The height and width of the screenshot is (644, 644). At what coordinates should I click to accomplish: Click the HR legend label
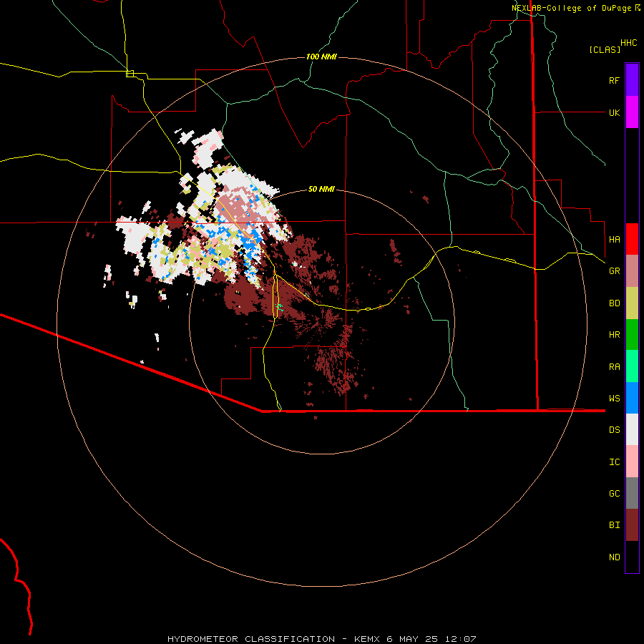coord(614,335)
